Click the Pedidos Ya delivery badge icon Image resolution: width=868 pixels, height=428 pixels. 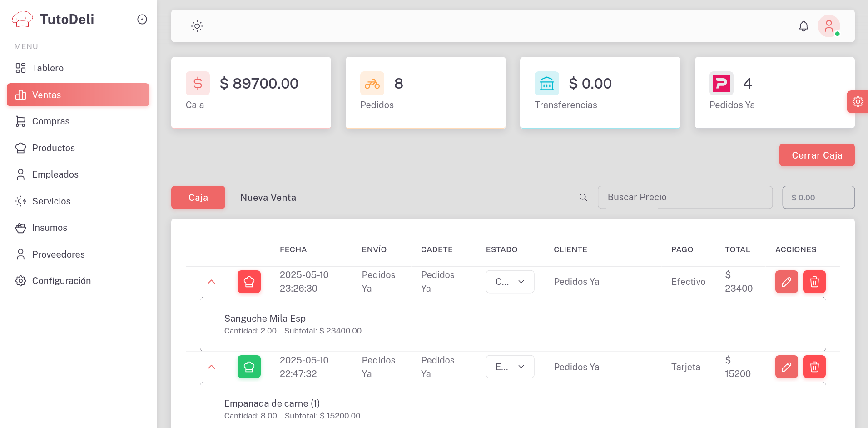point(721,83)
